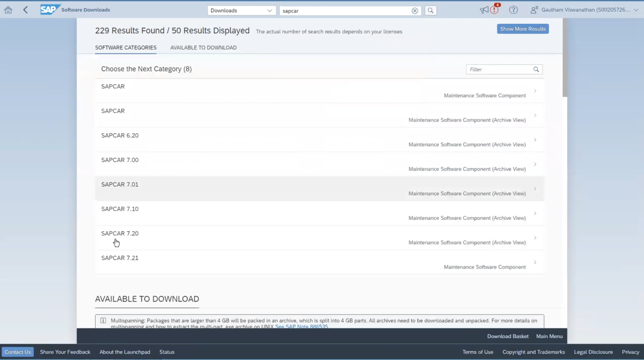Go back using the back arrow
644x360 pixels.
(25, 10)
